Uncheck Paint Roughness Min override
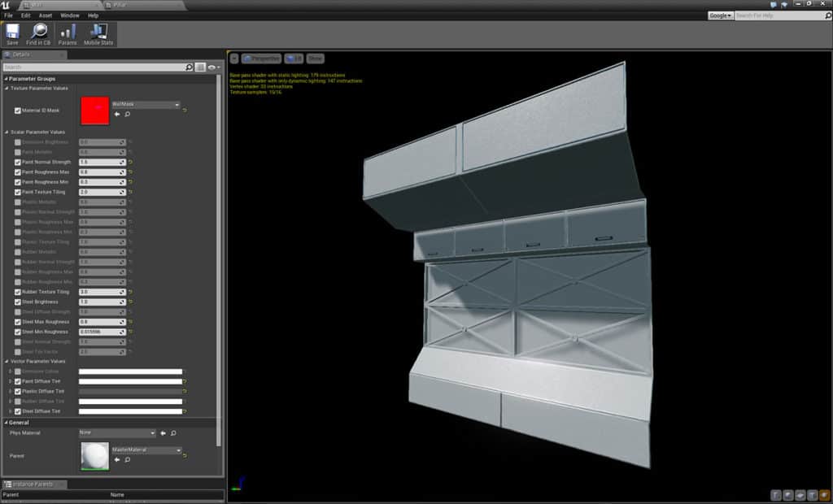This screenshot has height=504, width=833. [x=18, y=182]
